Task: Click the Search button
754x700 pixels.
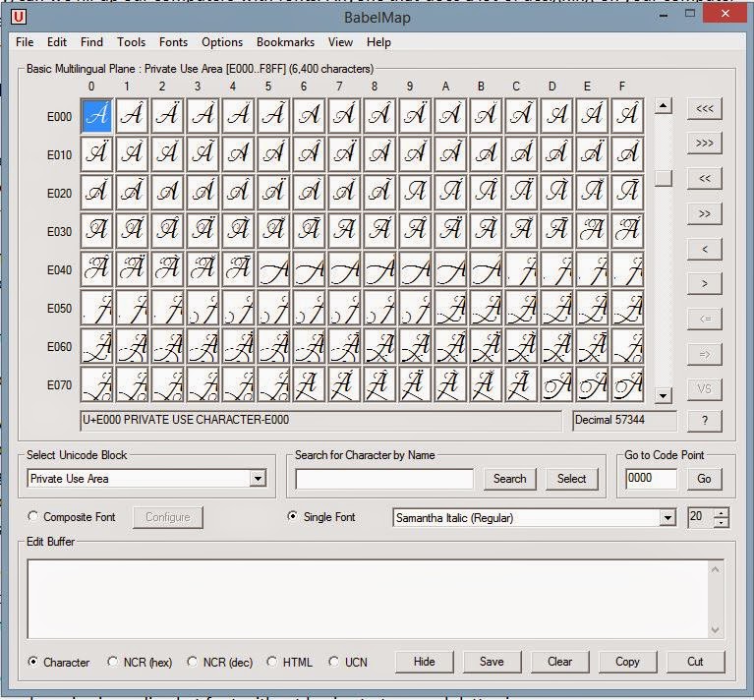Action: (x=509, y=479)
